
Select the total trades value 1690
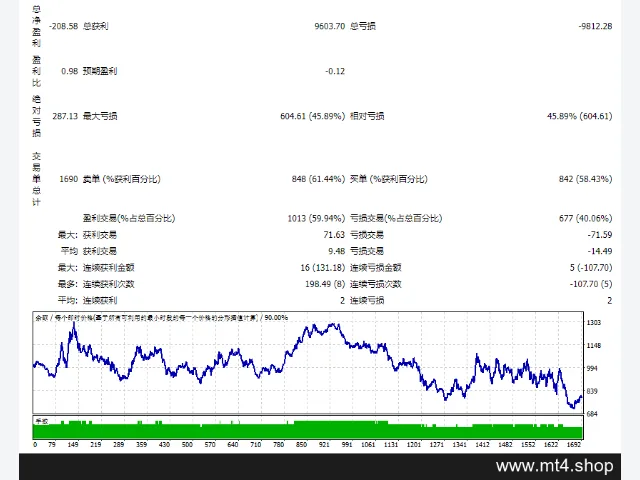point(68,179)
